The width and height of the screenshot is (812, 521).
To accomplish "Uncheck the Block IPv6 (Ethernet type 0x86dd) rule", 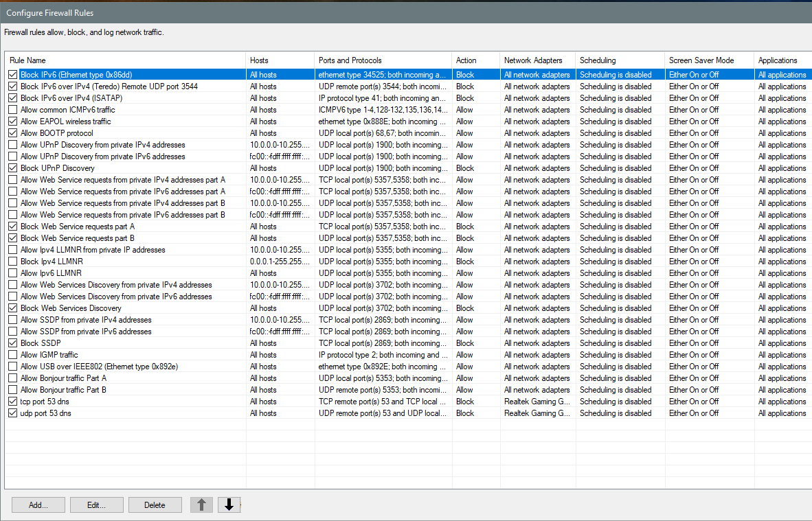I will tap(13, 75).
